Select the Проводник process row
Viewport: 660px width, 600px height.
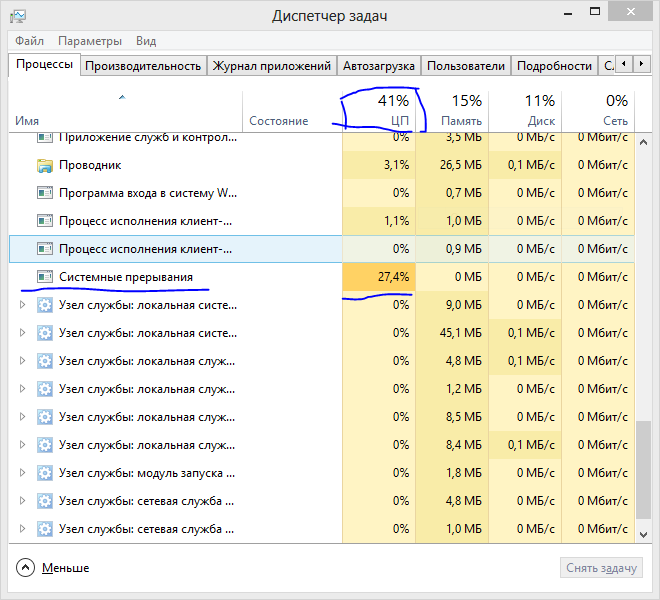click(x=322, y=165)
